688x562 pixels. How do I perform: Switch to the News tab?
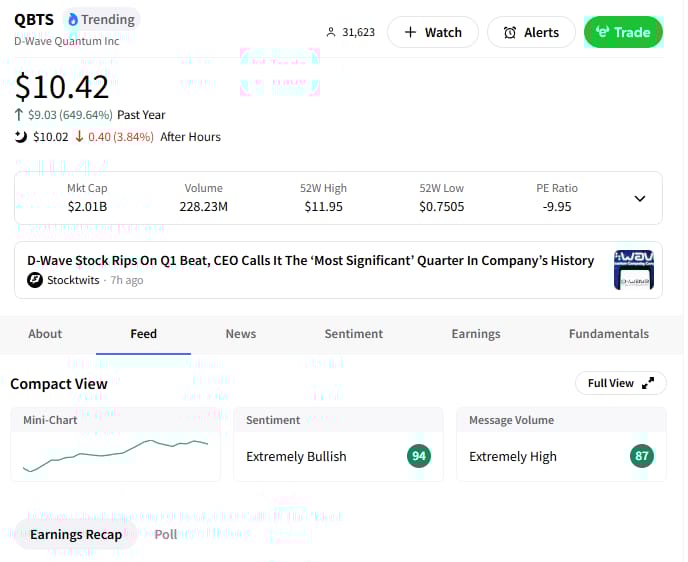[x=241, y=334]
